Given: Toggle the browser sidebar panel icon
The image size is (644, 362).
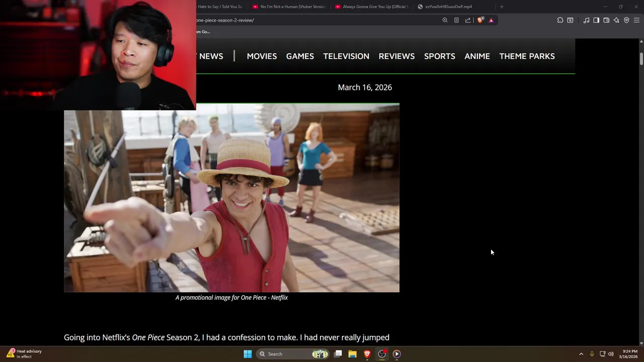Looking at the screenshot, I should point(596,20).
